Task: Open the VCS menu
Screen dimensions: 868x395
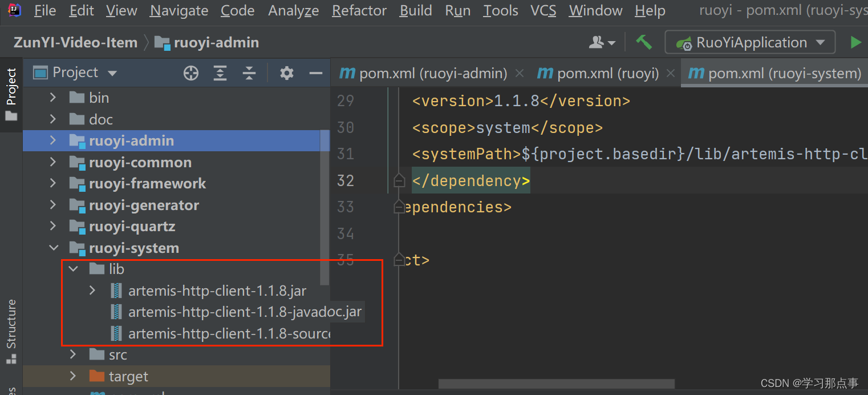Action: click(x=543, y=10)
